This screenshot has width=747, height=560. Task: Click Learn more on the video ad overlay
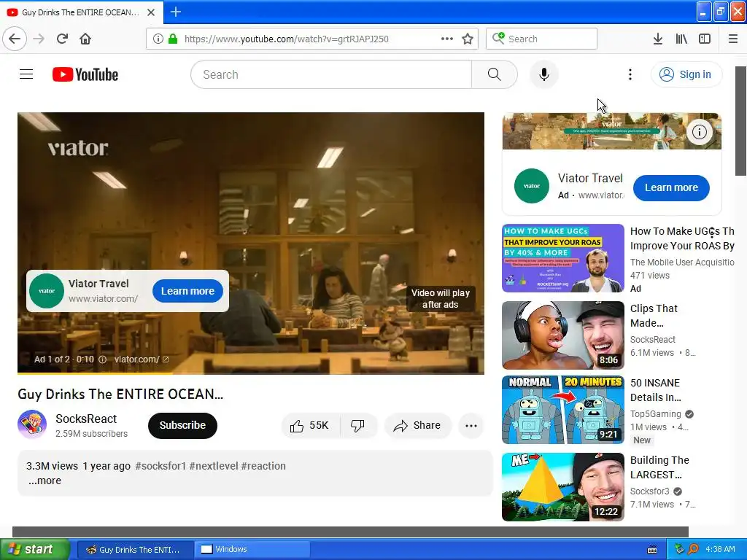[187, 291]
